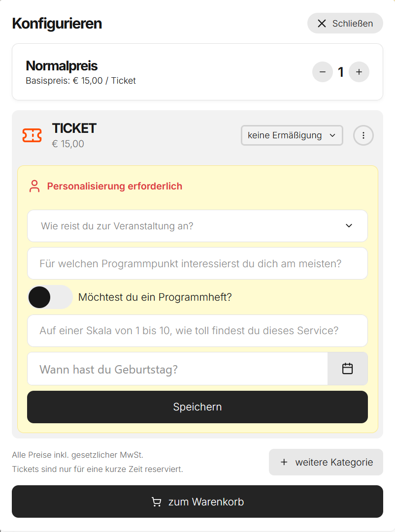Click the shopping cart icon

(x=157, y=502)
